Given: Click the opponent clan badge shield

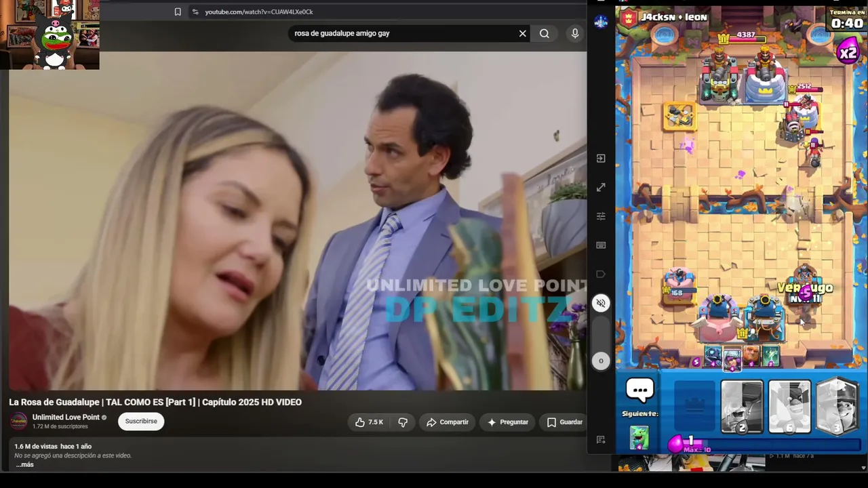Looking at the screenshot, I should click(628, 18).
